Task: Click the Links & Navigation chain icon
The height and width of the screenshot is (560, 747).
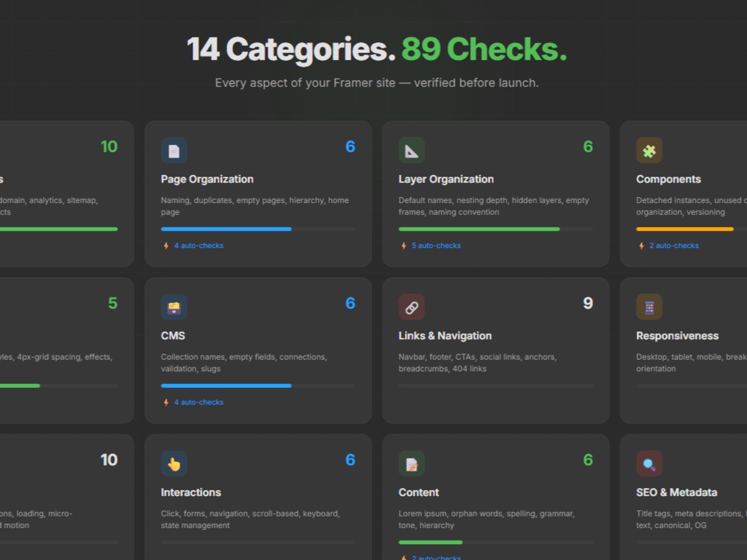Action: (x=412, y=307)
